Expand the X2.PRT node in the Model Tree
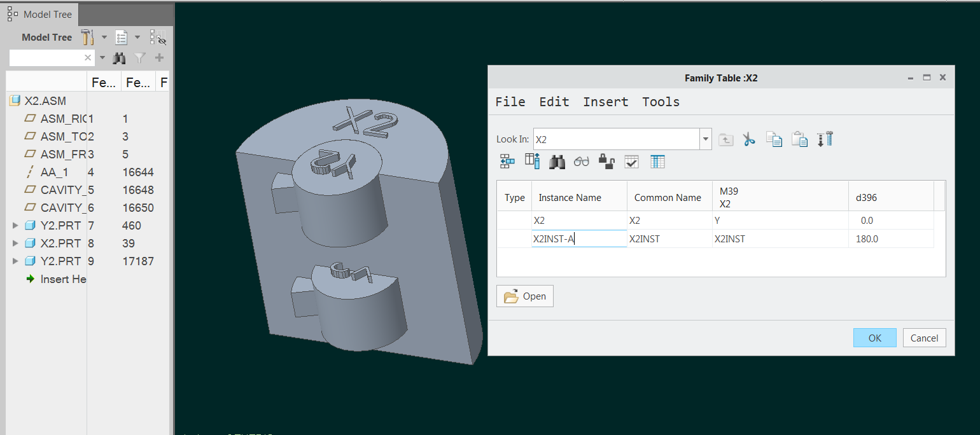The height and width of the screenshot is (435, 980). click(x=15, y=243)
